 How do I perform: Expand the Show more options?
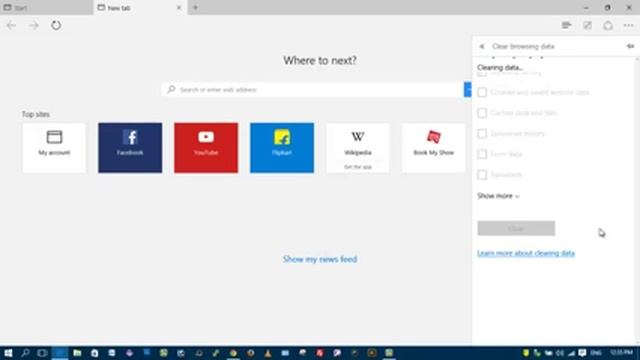click(498, 196)
